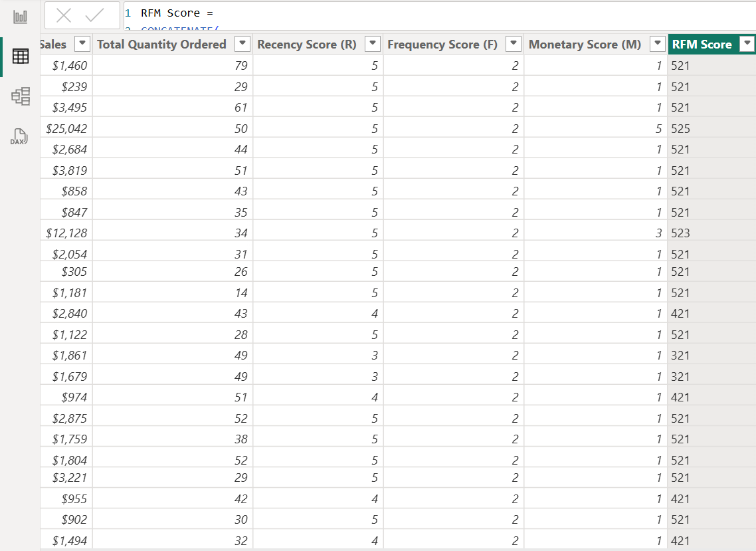Open the DAX query view

[x=20, y=136]
